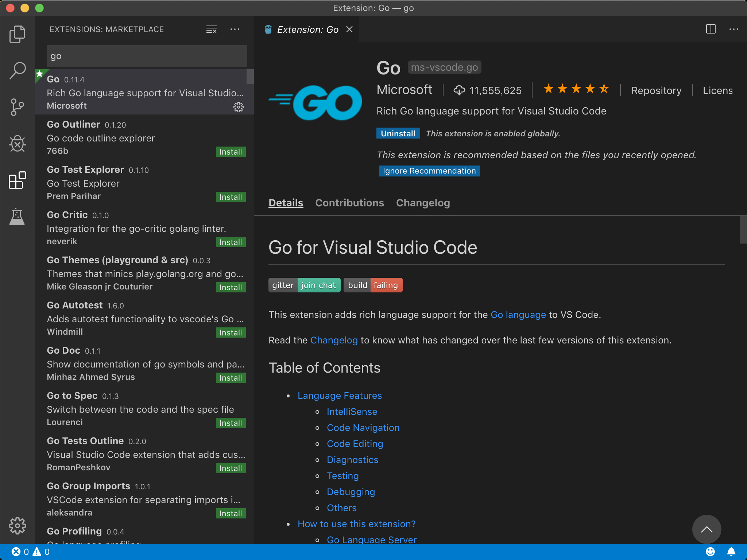Select the Go Profiling list item
747x560 pixels.
click(x=144, y=533)
